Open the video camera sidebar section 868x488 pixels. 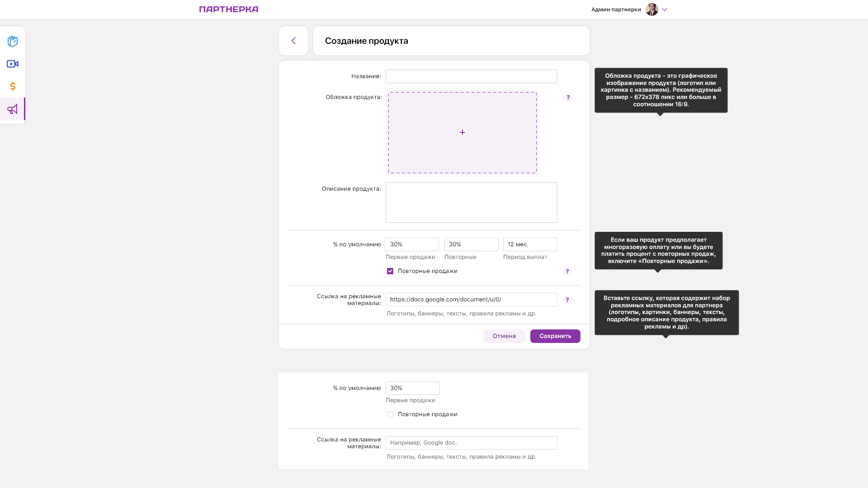pyautogui.click(x=13, y=64)
